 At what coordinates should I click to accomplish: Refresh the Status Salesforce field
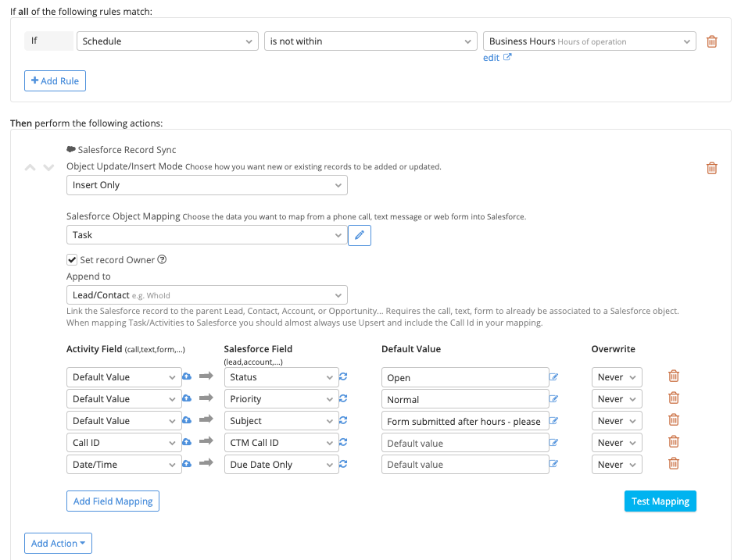click(343, 377)
